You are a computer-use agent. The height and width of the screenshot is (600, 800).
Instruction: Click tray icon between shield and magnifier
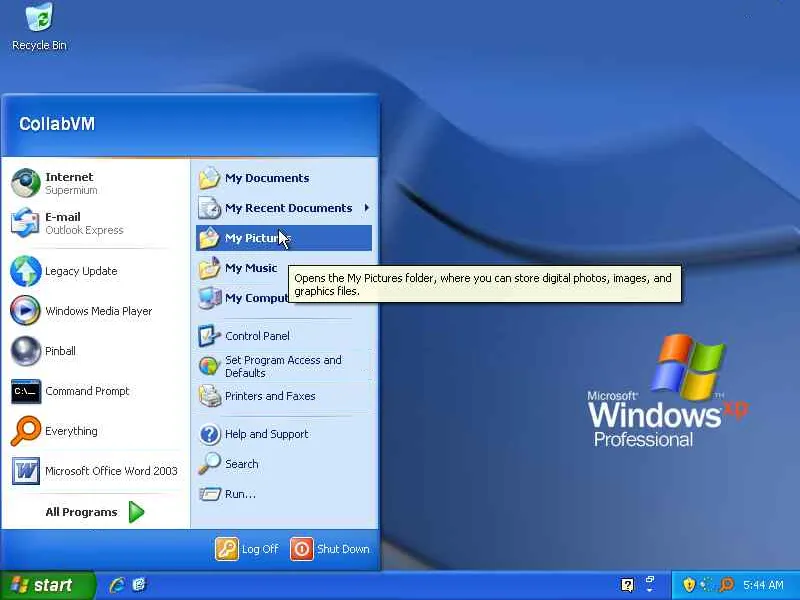pos(707,585)
